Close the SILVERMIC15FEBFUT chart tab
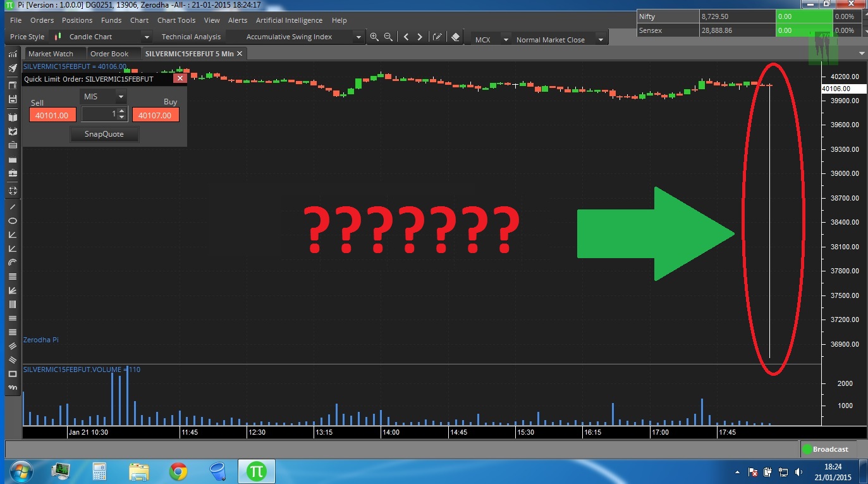Image resolution: width=868 pixels, height=484 pixels. tap(240, 54)
